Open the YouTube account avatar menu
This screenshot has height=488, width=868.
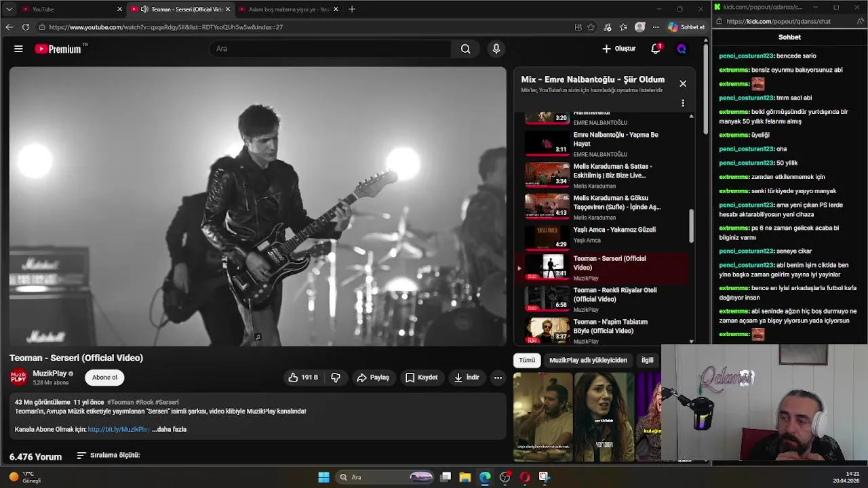tap(682, 49)
